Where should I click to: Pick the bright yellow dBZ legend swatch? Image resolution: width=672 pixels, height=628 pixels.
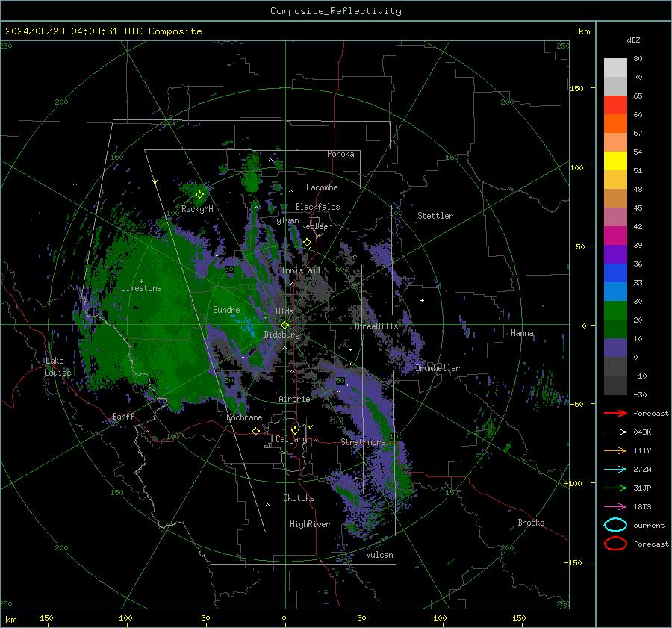coord(615,161)
